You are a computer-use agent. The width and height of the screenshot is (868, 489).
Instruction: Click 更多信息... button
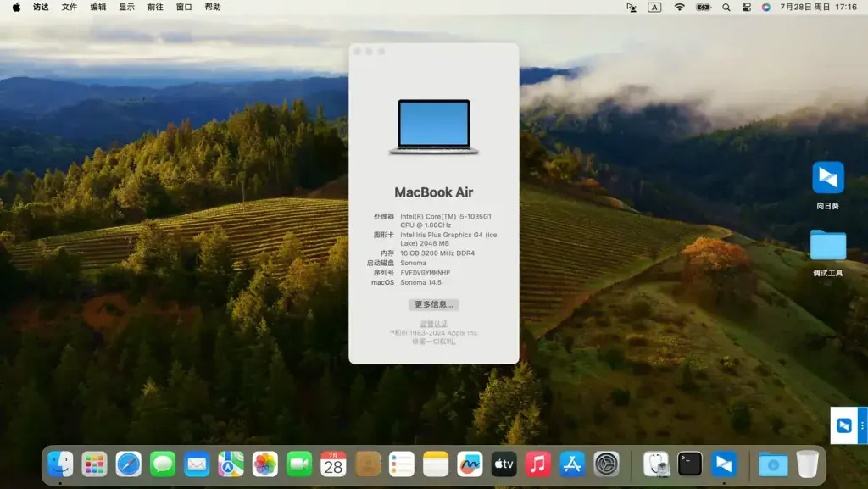click(433, 304)
